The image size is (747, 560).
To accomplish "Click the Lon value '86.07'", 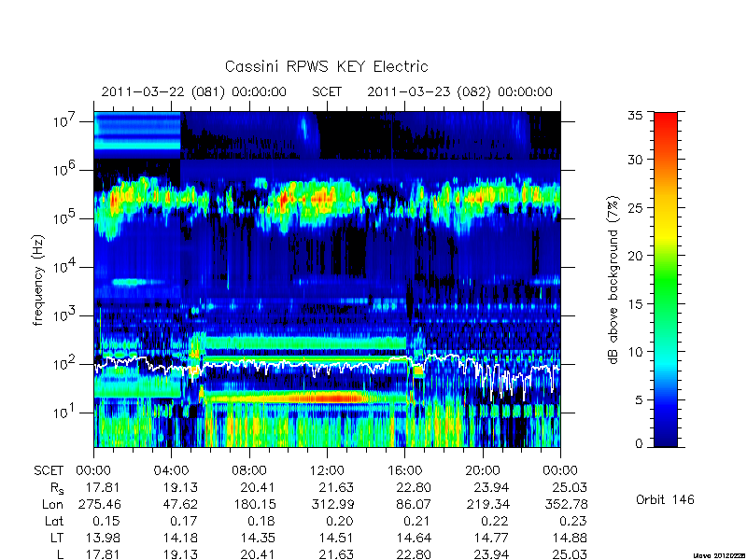I will click(x=414, y=504).
